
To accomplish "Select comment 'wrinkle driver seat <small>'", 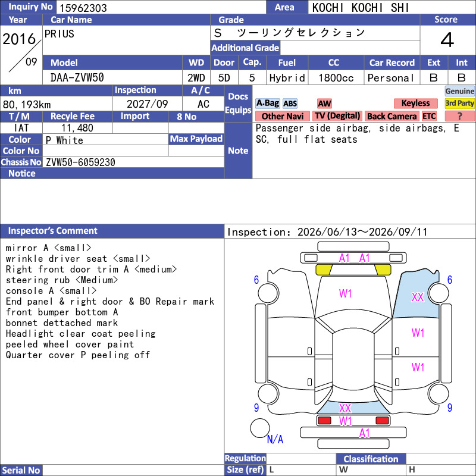I will [78, 259].
